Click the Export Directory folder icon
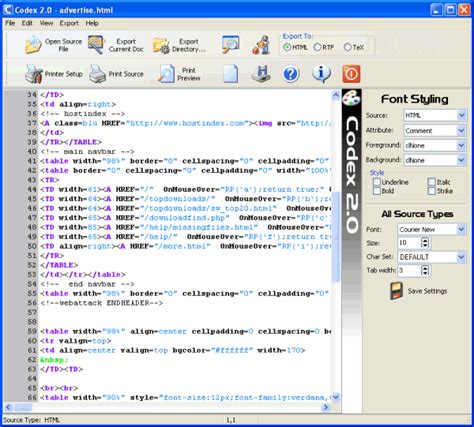 (x=161, y=46)
